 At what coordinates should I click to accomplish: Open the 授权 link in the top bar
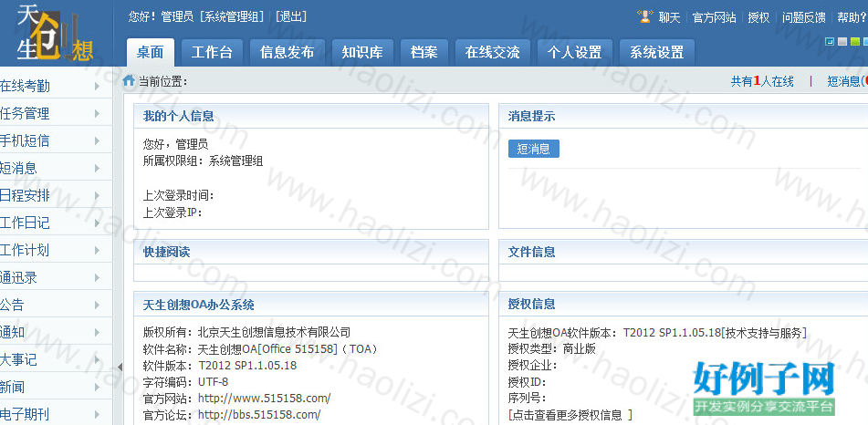coord(759,17)
